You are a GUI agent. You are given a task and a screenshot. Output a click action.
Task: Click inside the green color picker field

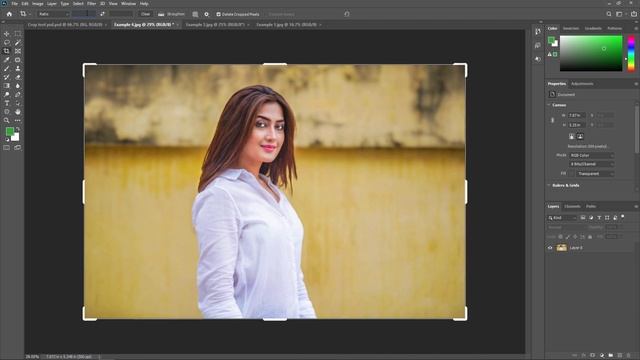591,53
